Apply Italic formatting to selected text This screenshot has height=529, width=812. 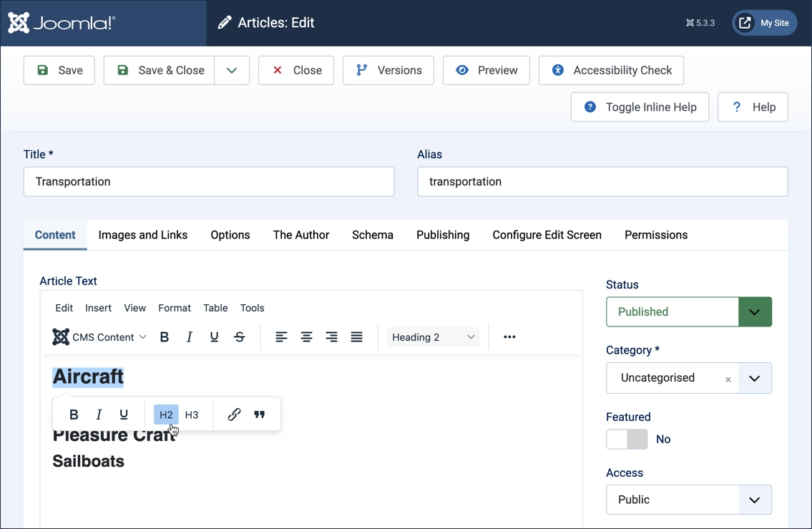[189, 336]
